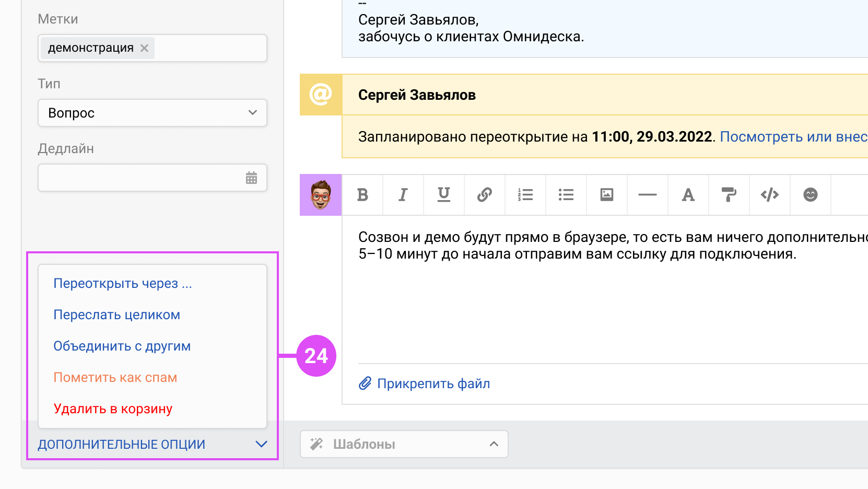Click the Прикрепить файл link
868x489 pixels.
click(x=433, y=383)
